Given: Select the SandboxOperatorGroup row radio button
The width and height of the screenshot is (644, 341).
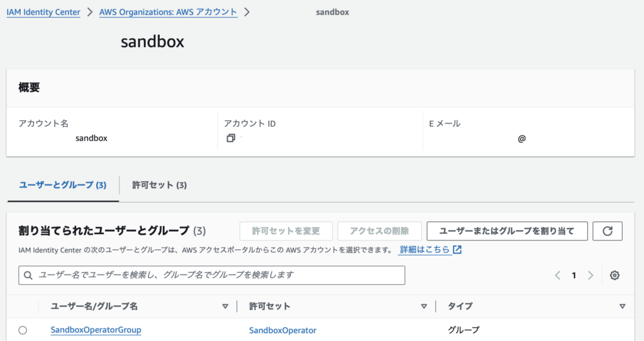Looking at the screenshot, I should [x=23, y=330].
